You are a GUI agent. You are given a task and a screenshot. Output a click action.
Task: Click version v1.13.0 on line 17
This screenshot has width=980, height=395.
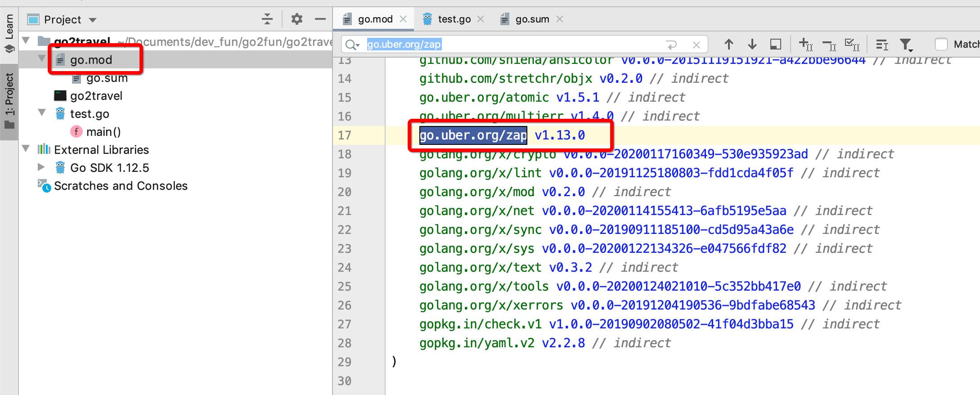click(x=560, y=135)
